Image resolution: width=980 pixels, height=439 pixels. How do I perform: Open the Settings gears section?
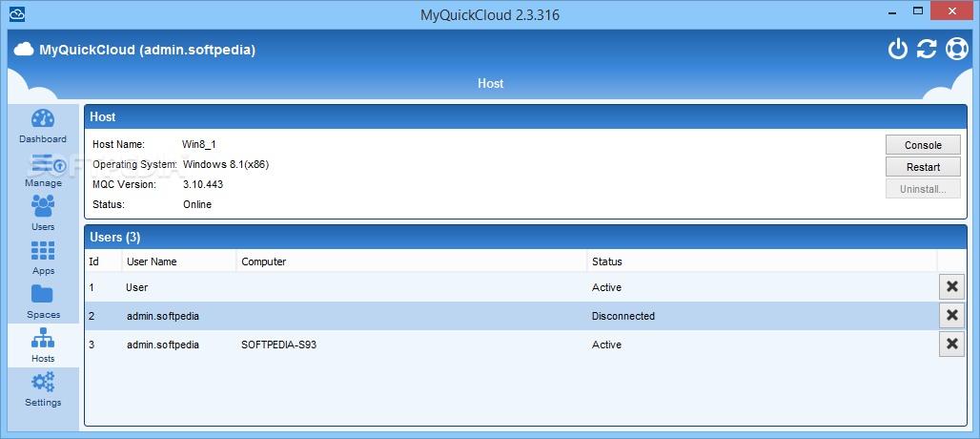(x=43, y=389)
